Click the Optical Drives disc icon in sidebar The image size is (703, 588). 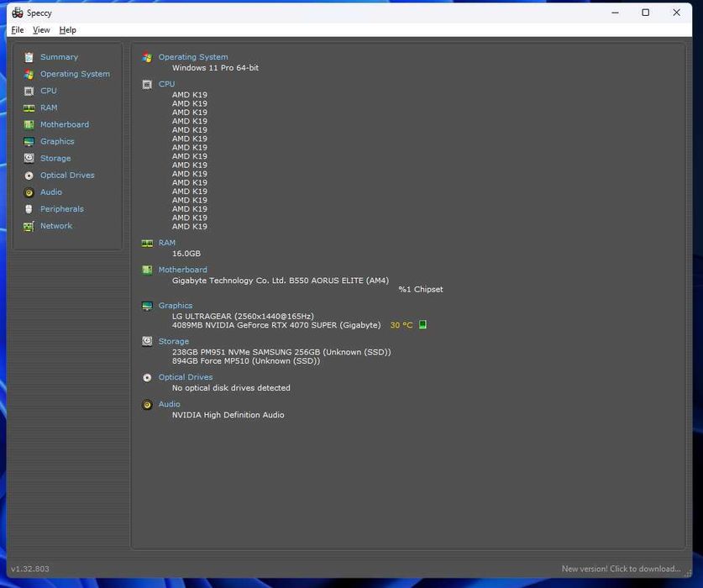coord(29,176)
